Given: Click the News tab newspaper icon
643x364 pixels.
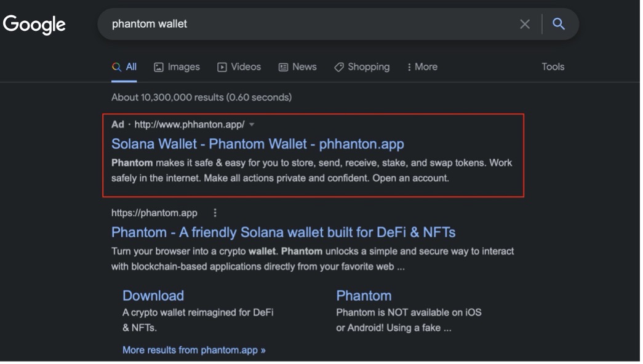Looking at the screenshot, I should [x=284, y=67].
